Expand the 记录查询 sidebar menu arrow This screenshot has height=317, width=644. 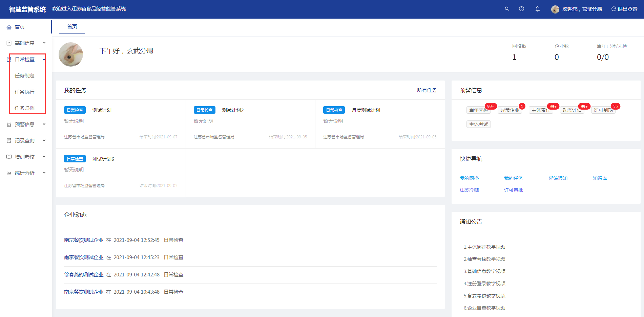click(44, 140)
